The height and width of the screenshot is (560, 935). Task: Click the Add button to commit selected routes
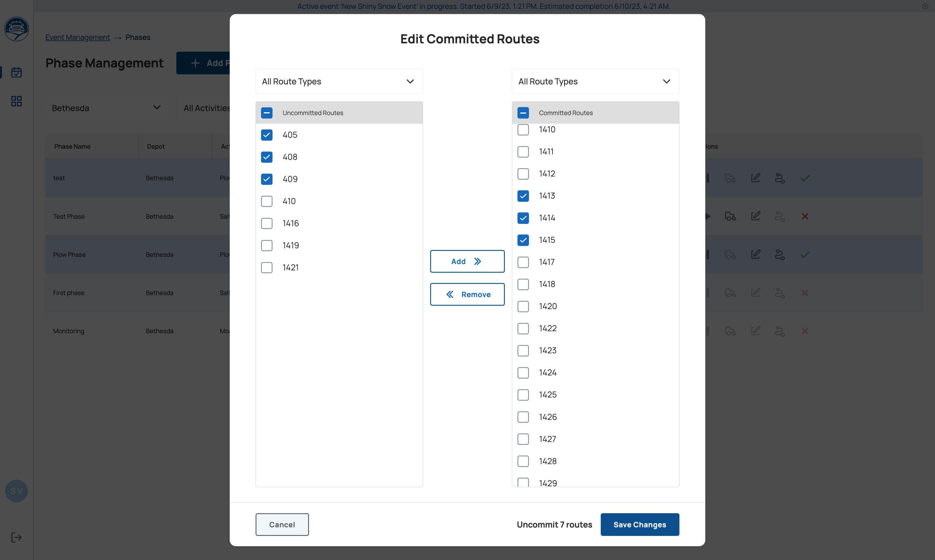pos(467,261)
